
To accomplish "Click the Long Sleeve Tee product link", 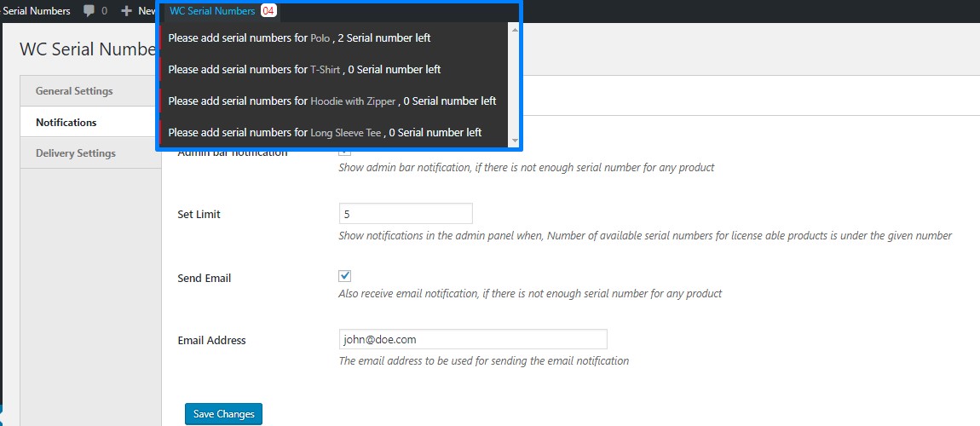I will (x=346, y=132).
